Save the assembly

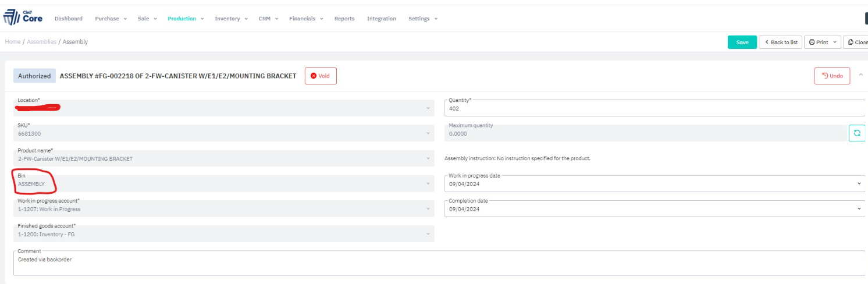(x=742, y=42)
